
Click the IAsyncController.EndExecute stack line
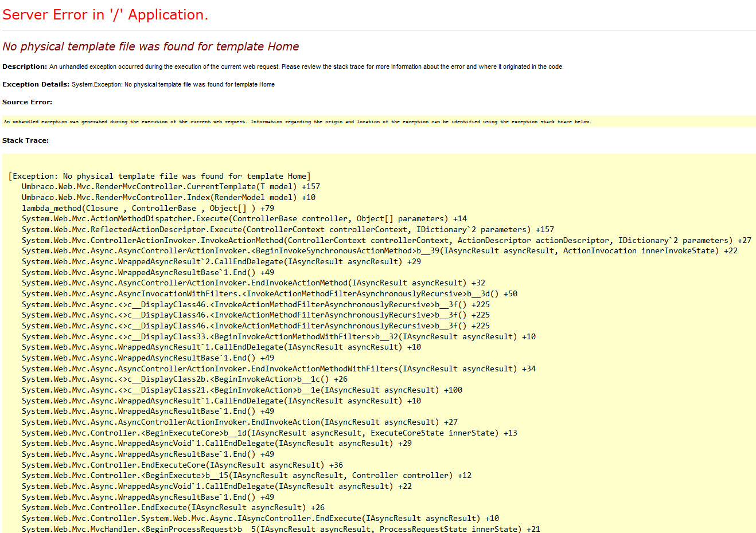coord(260,518)
